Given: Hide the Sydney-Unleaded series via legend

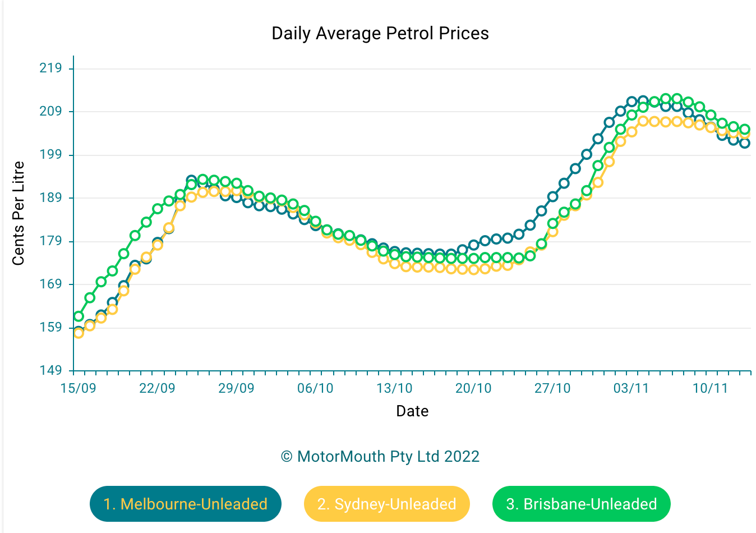Looking at the screenshot, I should point(386,504).
